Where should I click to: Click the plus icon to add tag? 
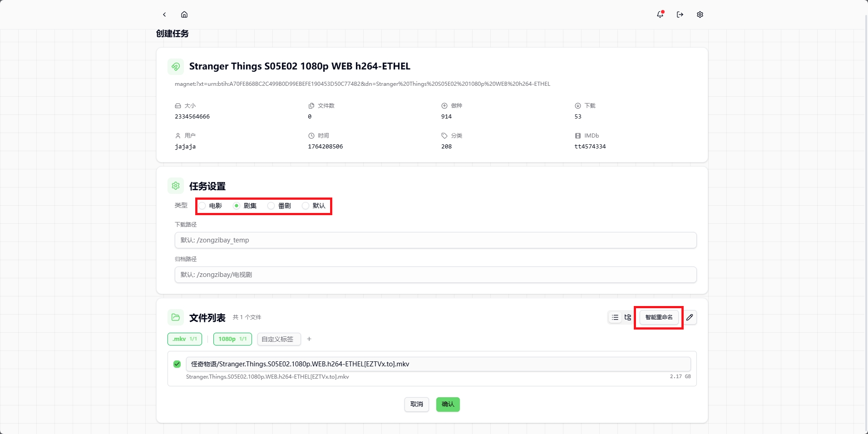point(309,339)
